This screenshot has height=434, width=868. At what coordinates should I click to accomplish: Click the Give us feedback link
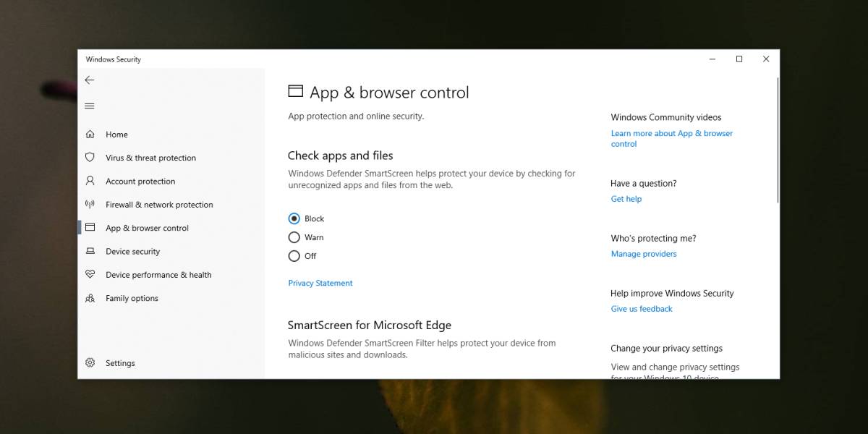[x=642, y=309]
